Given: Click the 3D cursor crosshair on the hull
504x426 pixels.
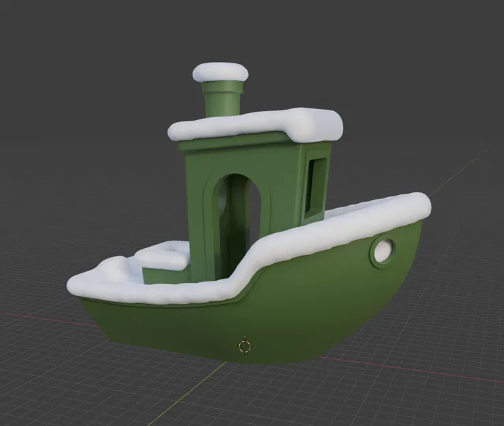Looking at the screenshot, I should pos(245,346).
